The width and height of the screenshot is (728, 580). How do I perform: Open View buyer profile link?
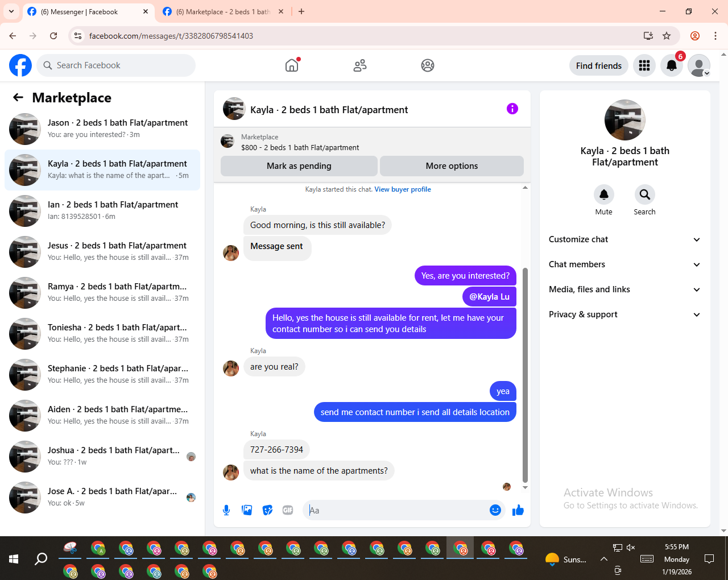tap(403, 189)
